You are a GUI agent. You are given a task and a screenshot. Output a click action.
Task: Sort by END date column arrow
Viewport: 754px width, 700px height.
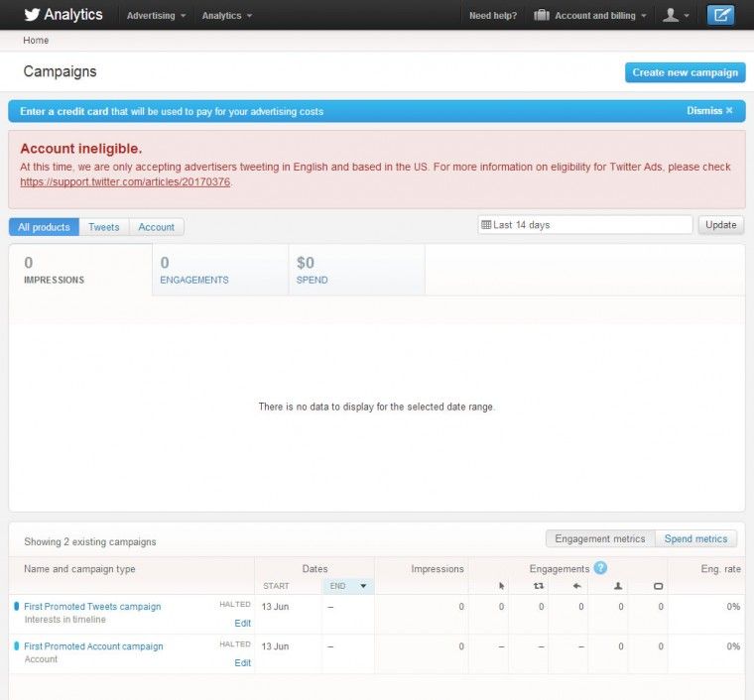tap(363, 586)
